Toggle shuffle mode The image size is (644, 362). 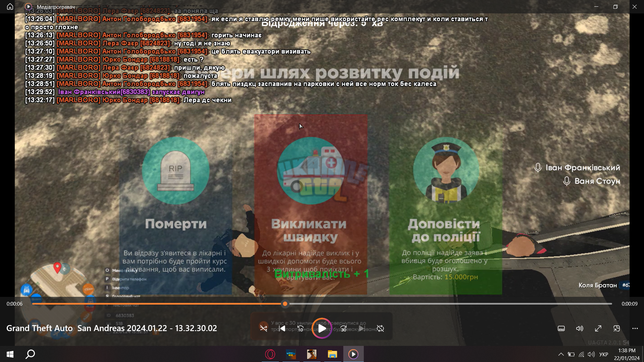263,328
